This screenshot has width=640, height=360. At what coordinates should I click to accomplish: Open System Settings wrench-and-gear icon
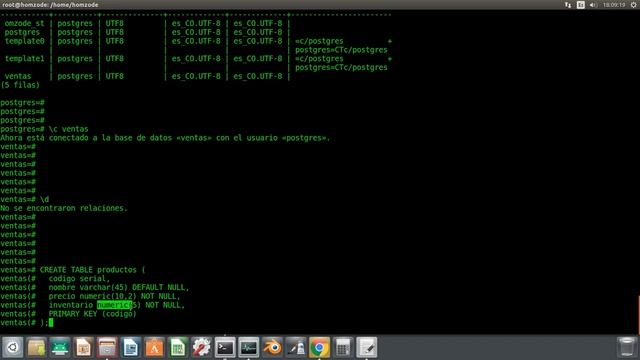click(x=202, y=347)
